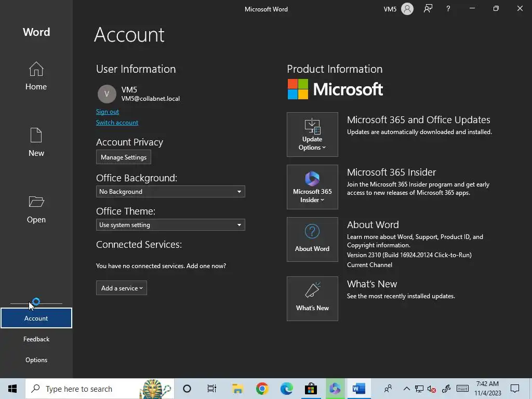Launch Microsoft Edge from the taskbar
532x399 pixels.
tap(286, 389)
